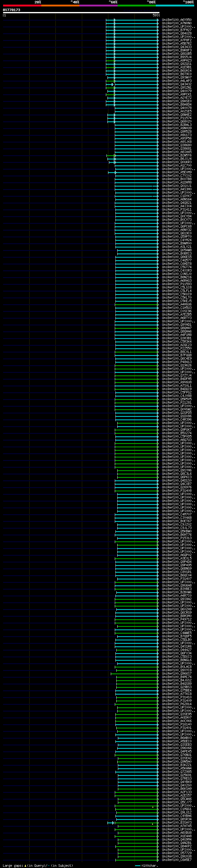Open hit UniRef100_Q84UZ8

tap(177, 33)
